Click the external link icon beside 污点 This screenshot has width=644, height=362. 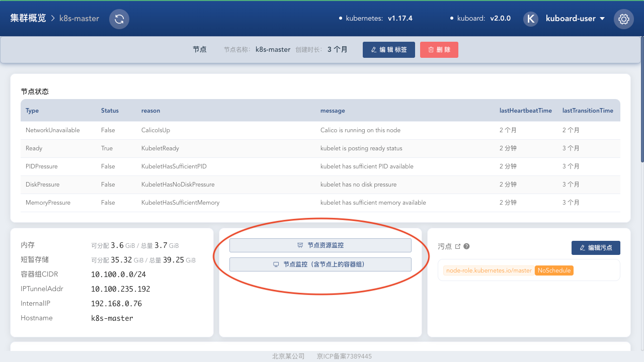457,246
